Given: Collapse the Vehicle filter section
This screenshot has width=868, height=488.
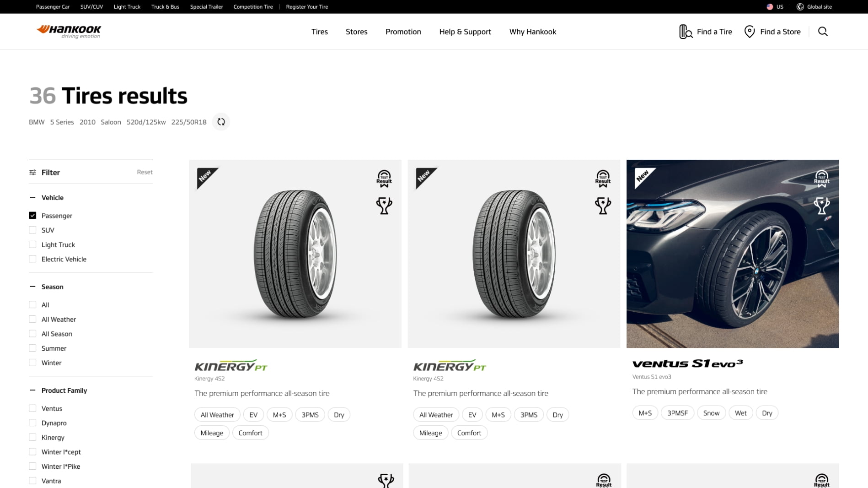Looking at the screenshot, I should (x=32, y=198).
